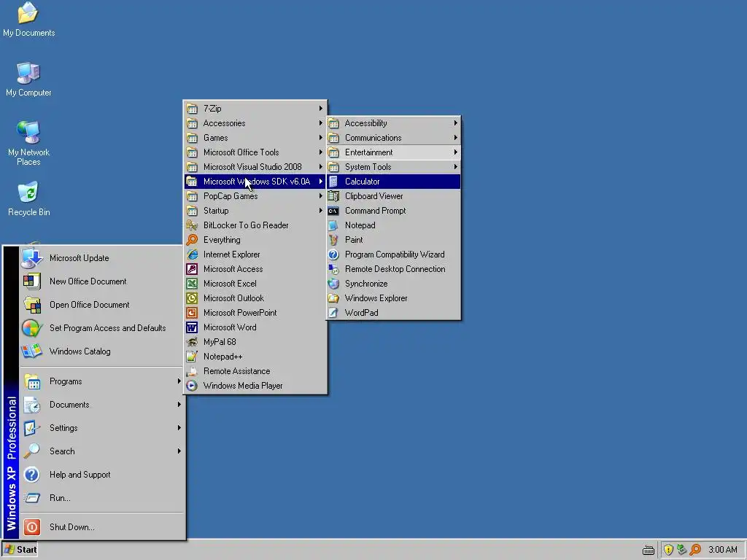Expand the Games submenu arrow
The width and height of the screenshot is (747, 560).
[321, 138]
